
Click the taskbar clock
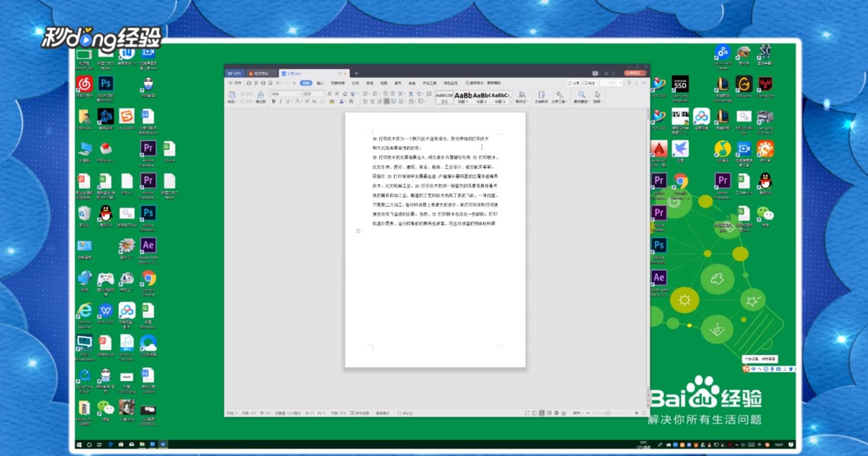point(779,444)
